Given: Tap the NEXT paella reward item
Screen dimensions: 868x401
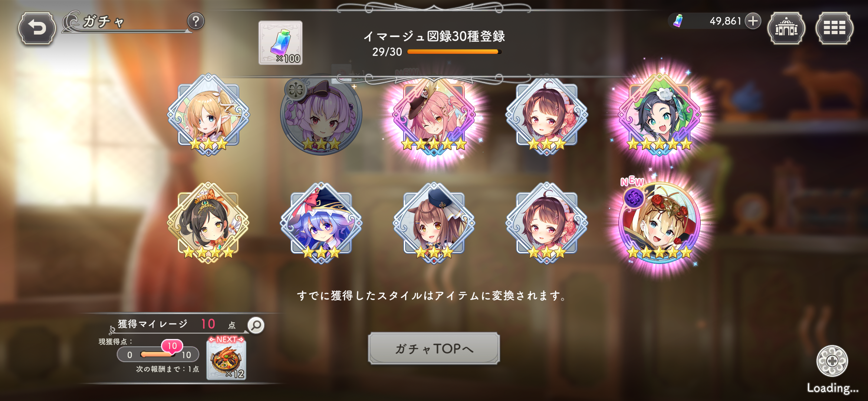Looking at the screenshot, I should pyautogui.click(x=226, y=358).
